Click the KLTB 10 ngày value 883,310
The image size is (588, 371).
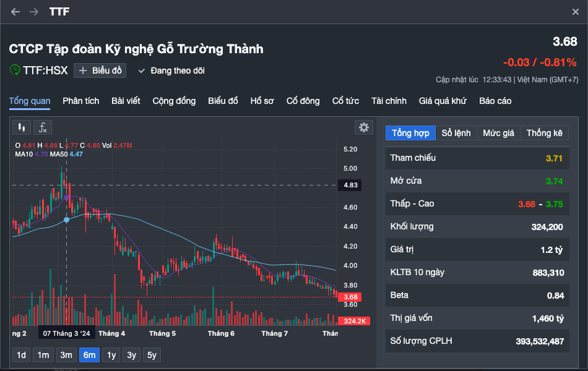click(548, 273)
